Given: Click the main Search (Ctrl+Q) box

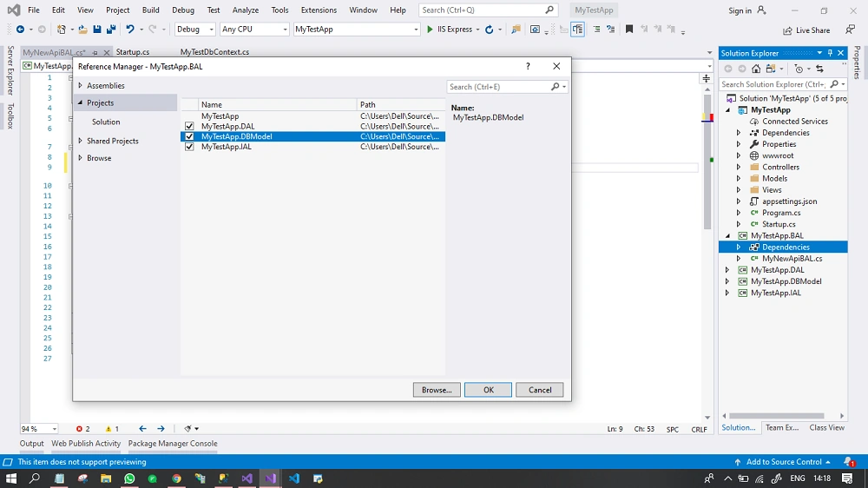Looking at the screenshot, I should pos(488,10).
